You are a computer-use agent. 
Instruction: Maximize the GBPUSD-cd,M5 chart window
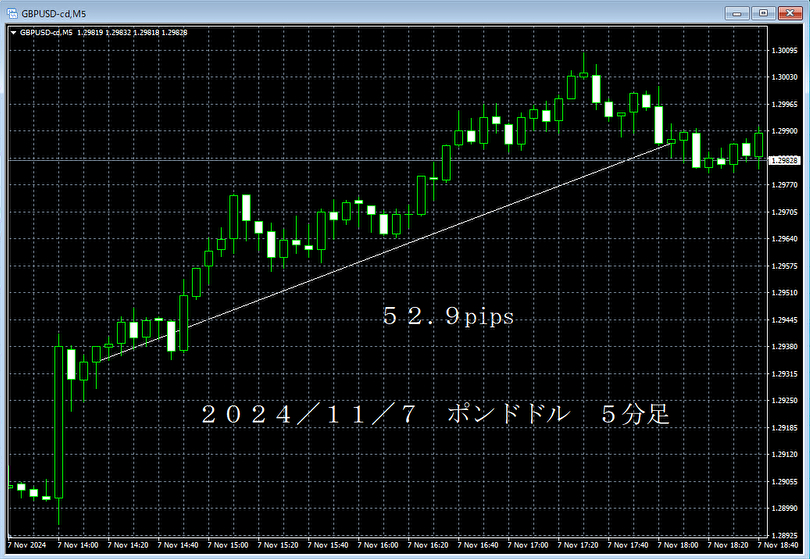(763, 11)
